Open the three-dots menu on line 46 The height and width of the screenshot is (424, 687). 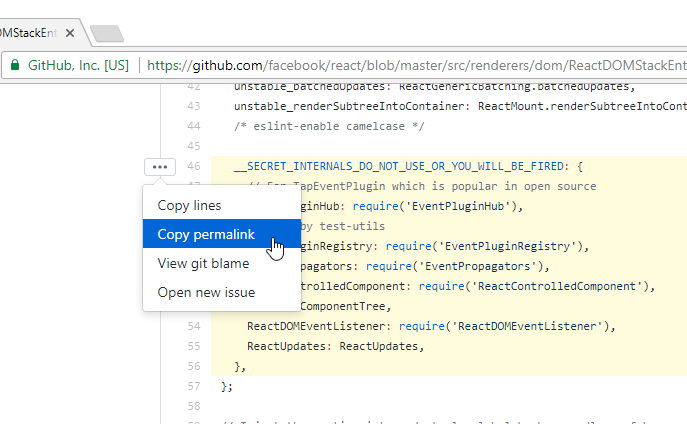[160, 167]
